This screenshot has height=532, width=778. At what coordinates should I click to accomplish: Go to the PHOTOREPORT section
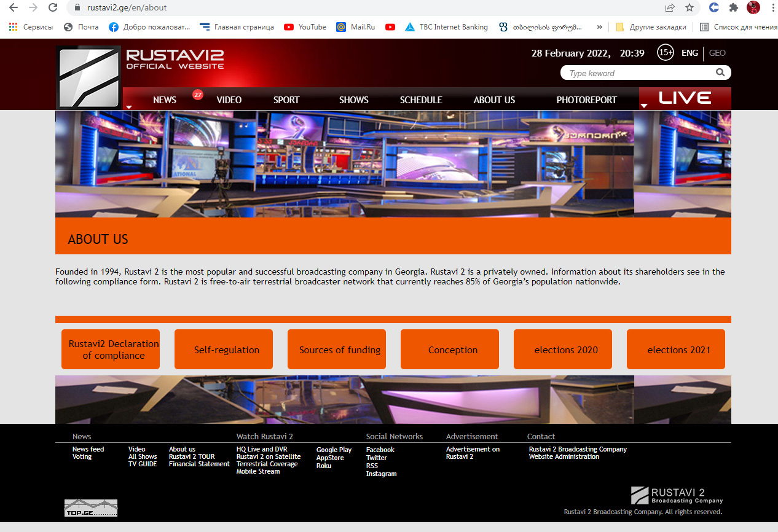pyautogui.click(x=586, y=100)
